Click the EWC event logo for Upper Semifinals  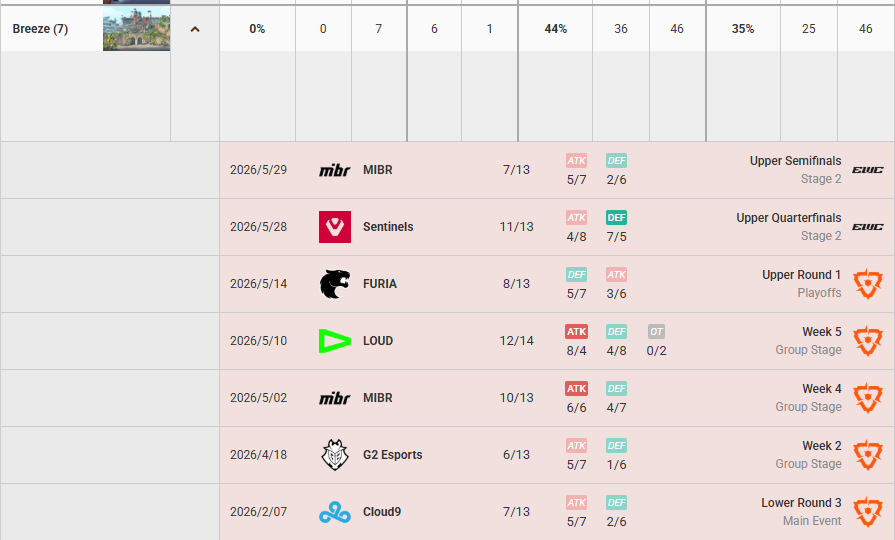point(868,170)
